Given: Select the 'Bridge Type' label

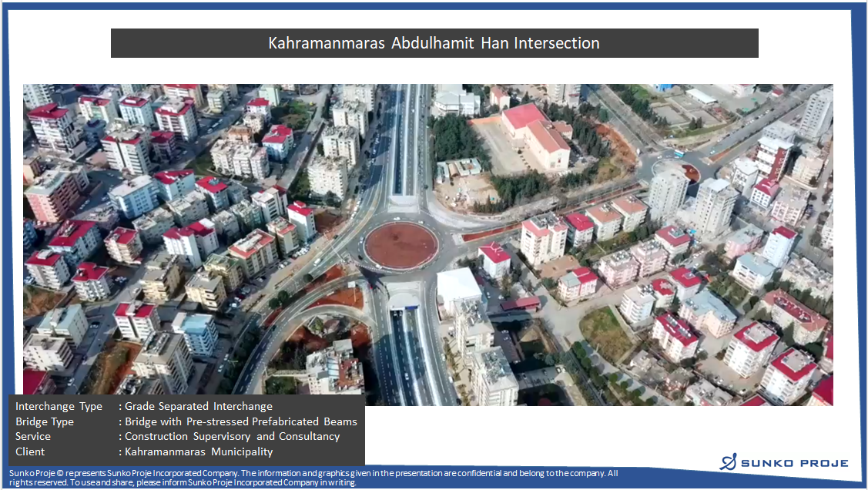Looking at the screenshot, I should [x=45, y=421].
